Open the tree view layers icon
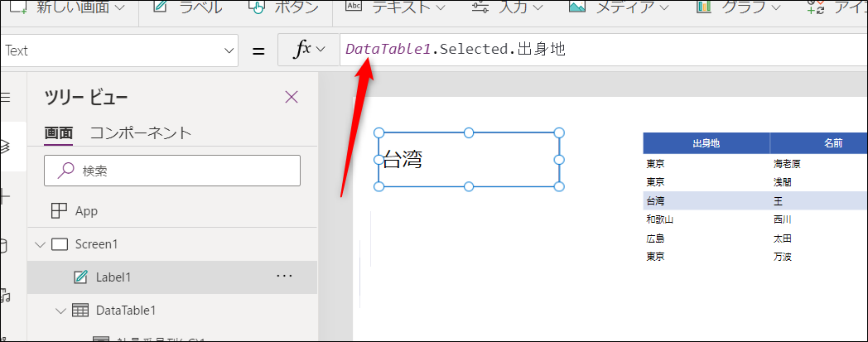This screenshot has height=342, width=868. pyautogui.click(x=5, y=147)
